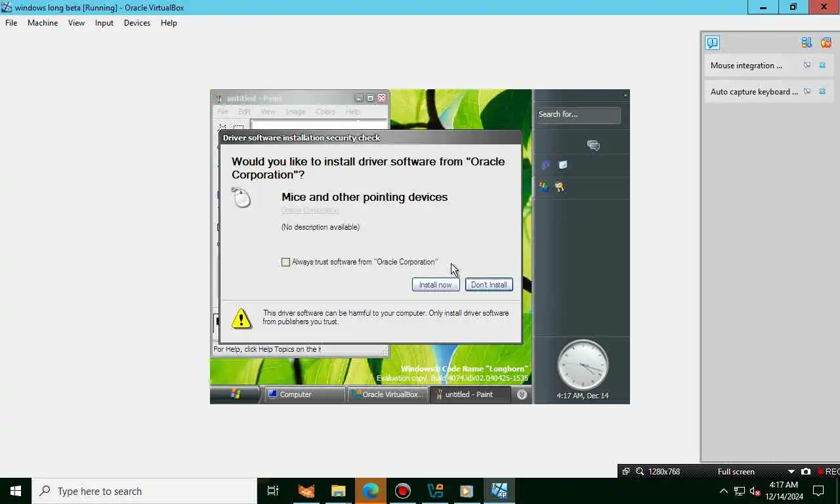This screenshot has height=504, width=840.
Task: Toggle notification progress list icon in VirtualBox panel
Action: (x=807, y=43)
